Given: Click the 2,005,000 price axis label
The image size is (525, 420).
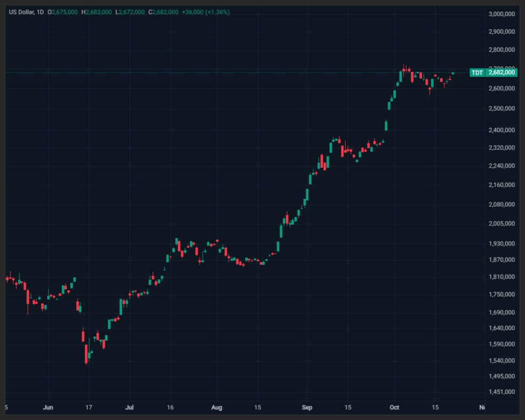Looking at the screenshot, I should coord(502,224).
